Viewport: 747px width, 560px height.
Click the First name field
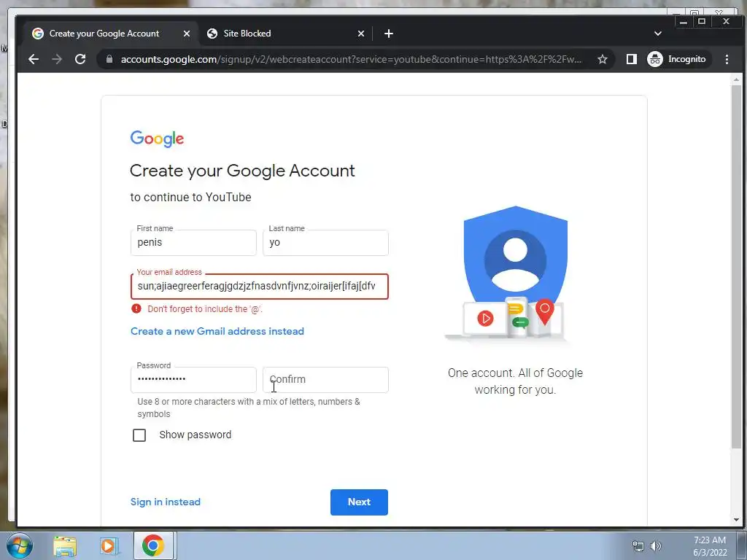193,243
